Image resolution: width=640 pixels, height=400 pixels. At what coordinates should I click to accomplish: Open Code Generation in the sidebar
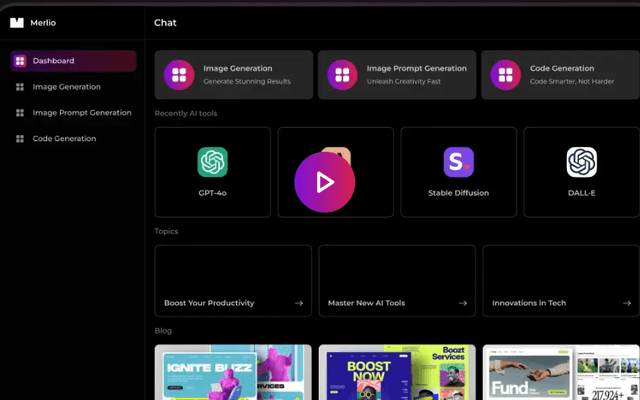64,139
